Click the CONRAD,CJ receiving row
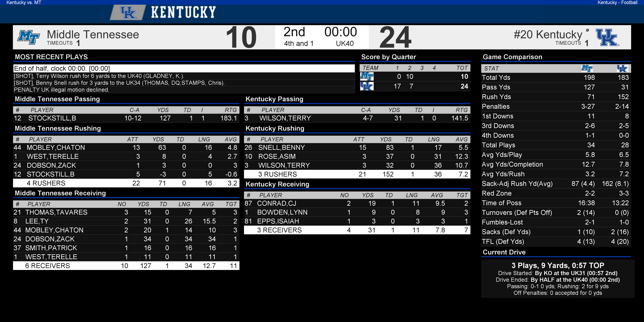Image resolution: width=644 pixels, height=322 pixels. coord(357,203)
